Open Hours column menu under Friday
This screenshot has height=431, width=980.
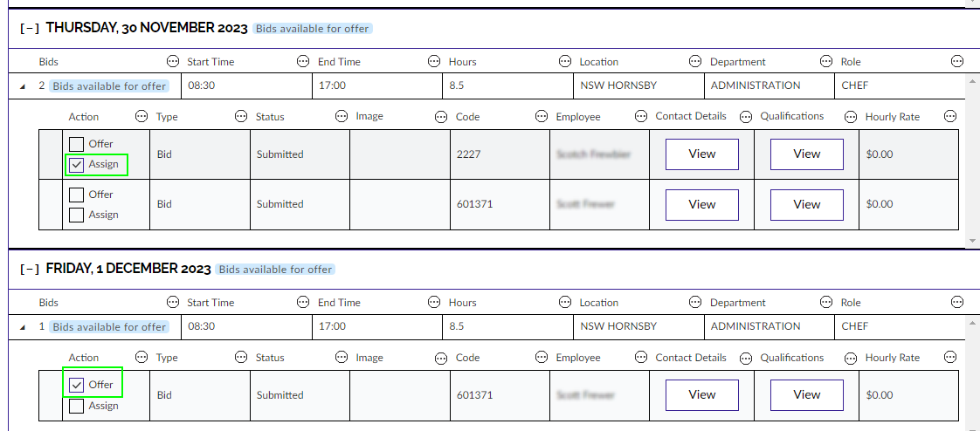pyautogui.click(x=564, y=303)
